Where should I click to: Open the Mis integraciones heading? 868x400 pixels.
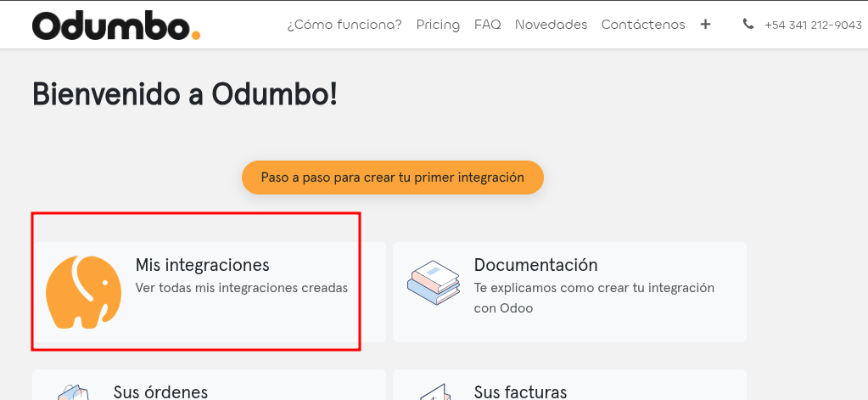(x=203, y=265)
